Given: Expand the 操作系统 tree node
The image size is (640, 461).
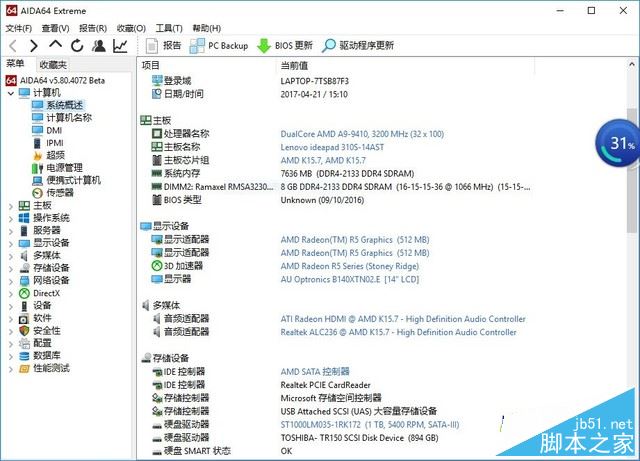Looking at the screenshot, I should (11, 219).
